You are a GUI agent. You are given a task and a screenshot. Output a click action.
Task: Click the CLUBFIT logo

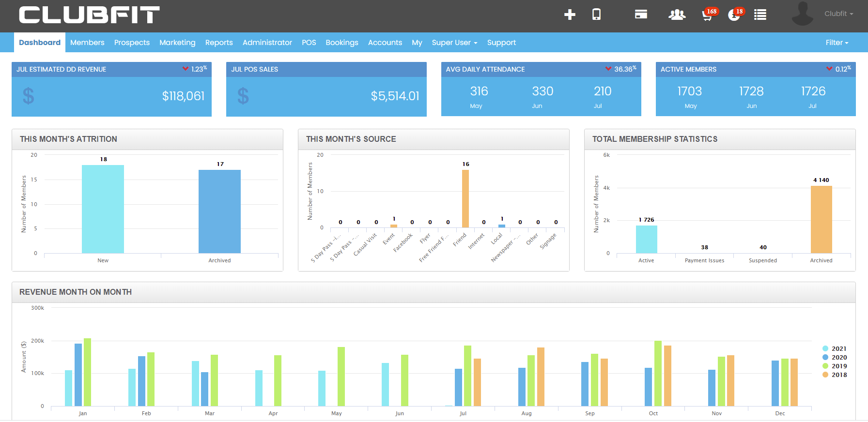90,15
